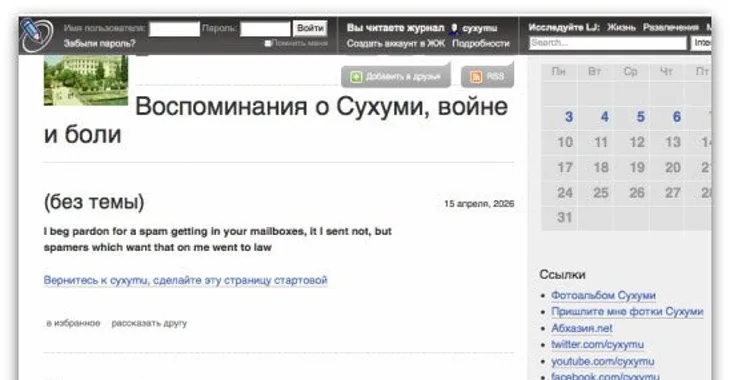Click calendar day 19

(x=637, y=167)
